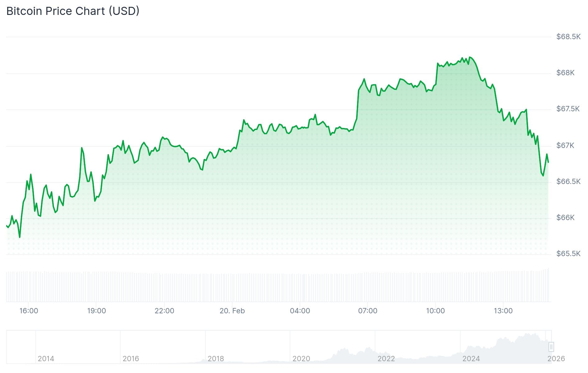This screenshot has width=588, height=373.
Task: Select the 13:00 time axis label
Action: click(503, 311)
